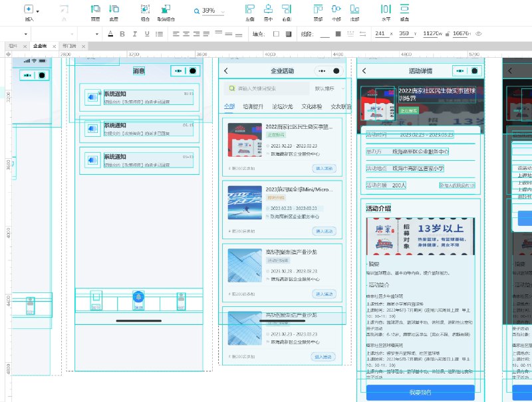Open the font family dropdown
Image resolution: width=532 pixels, height=402 pixels.
(x=72, y=34)
